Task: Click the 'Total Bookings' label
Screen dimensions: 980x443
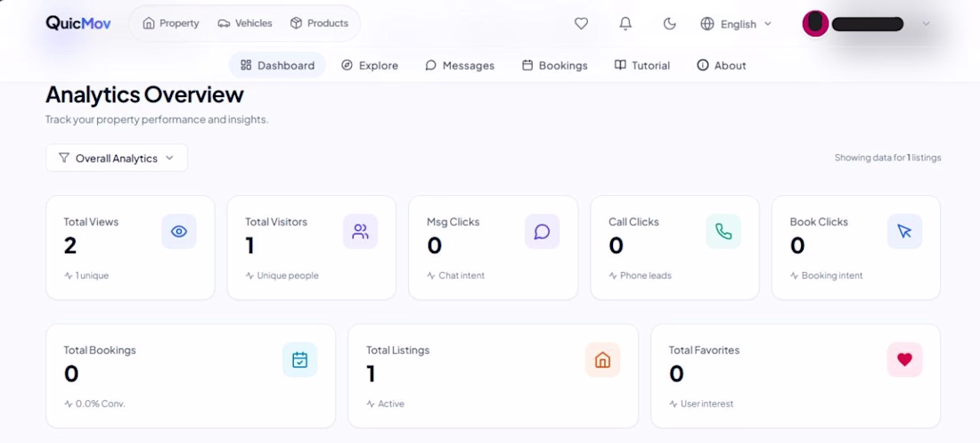Action: pos(100,349)
